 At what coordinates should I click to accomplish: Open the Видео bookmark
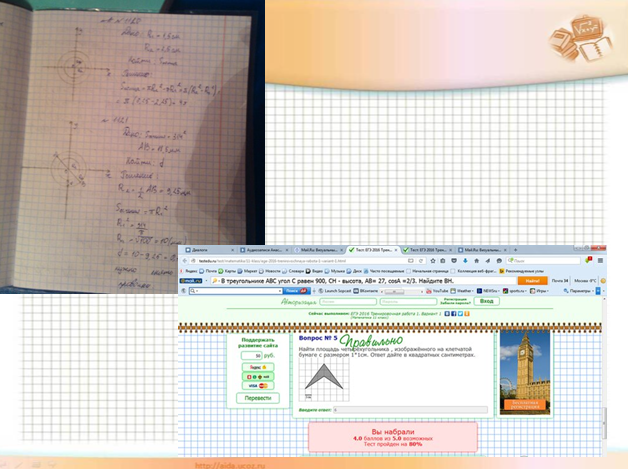[315, 271]
